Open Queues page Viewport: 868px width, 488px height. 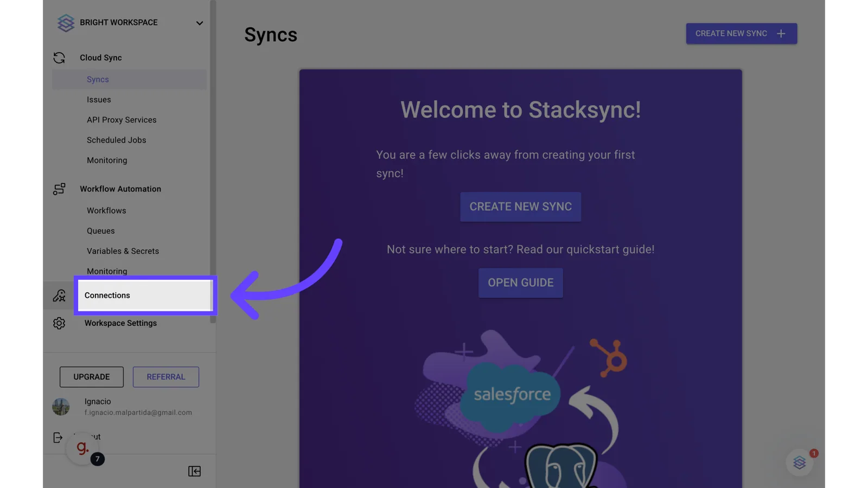coord(101,231)
